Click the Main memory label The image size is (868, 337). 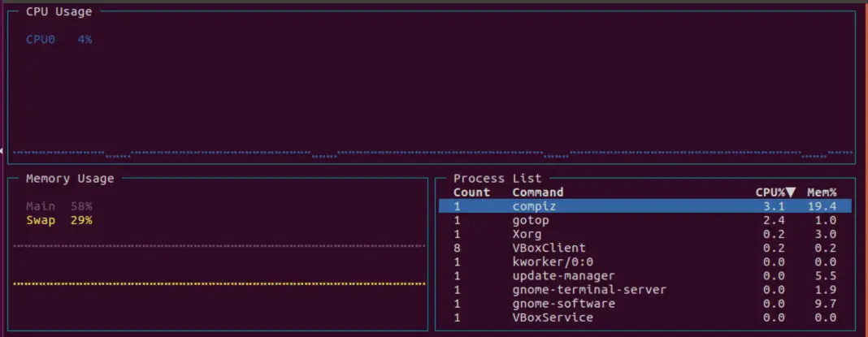coord(41,206)
